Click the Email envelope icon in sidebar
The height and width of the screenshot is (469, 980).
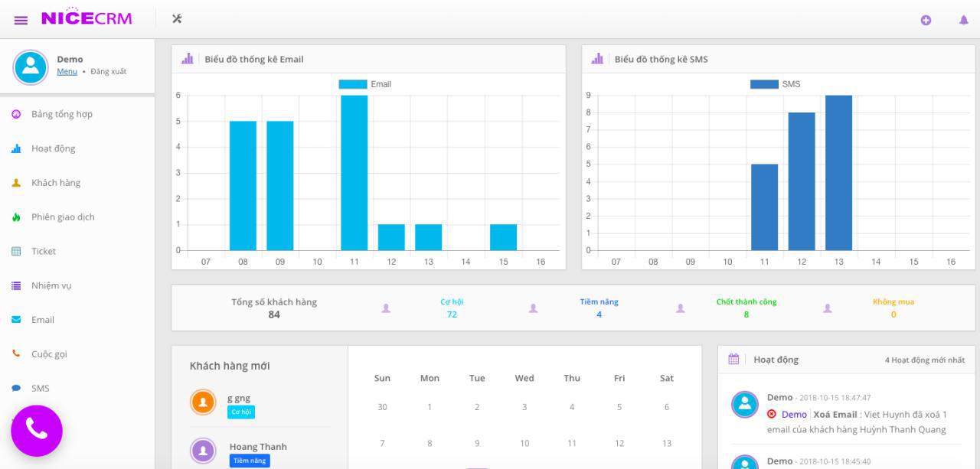(x=15, y=320)
